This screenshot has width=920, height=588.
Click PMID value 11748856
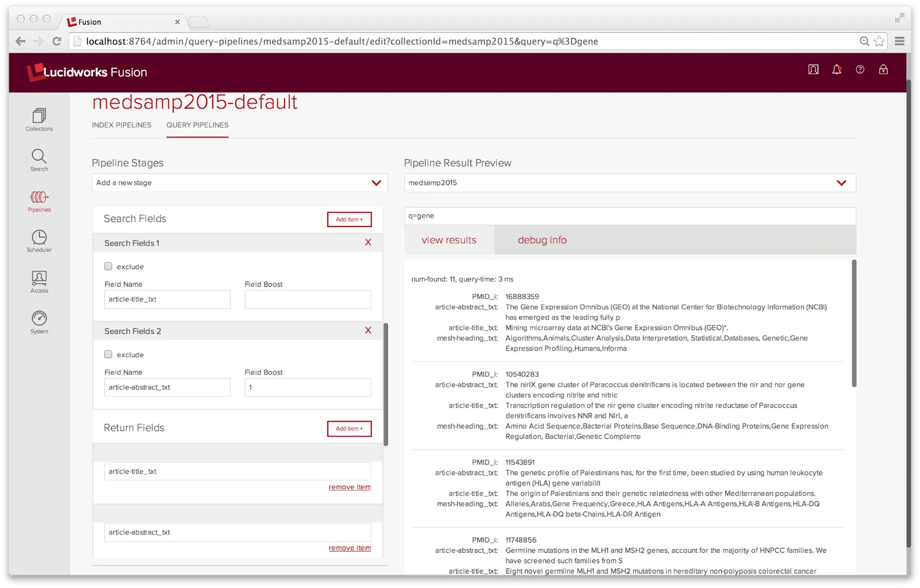pos(521,540)
